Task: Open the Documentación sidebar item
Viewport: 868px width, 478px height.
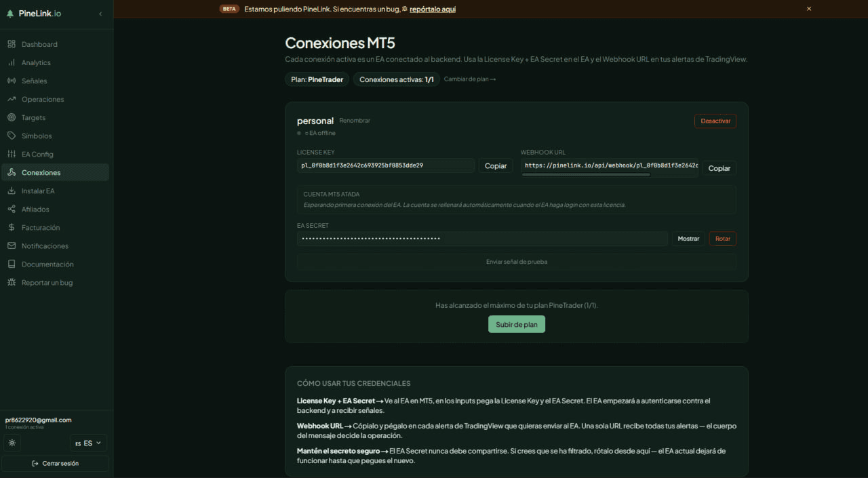Action: coord(55,264)
